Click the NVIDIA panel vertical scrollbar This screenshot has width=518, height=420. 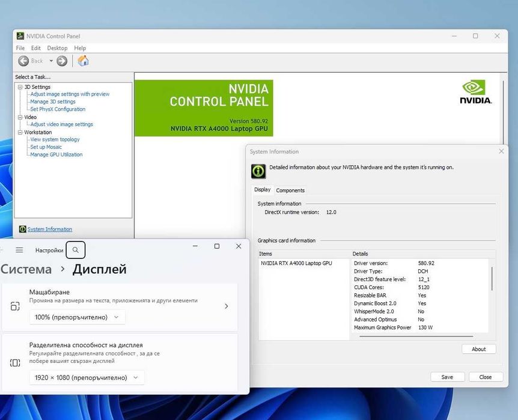[504, 112]
